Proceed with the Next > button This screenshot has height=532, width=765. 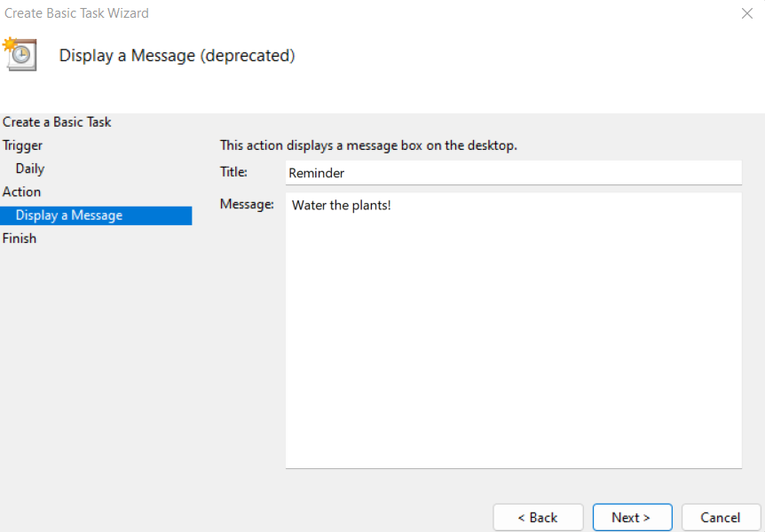pos(631,518)
